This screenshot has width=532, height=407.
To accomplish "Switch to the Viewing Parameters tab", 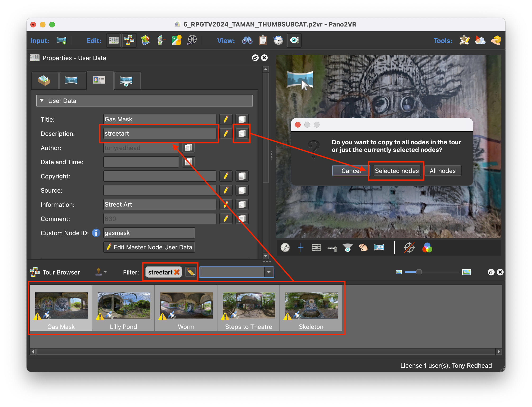I will click(x=126, y=81).
